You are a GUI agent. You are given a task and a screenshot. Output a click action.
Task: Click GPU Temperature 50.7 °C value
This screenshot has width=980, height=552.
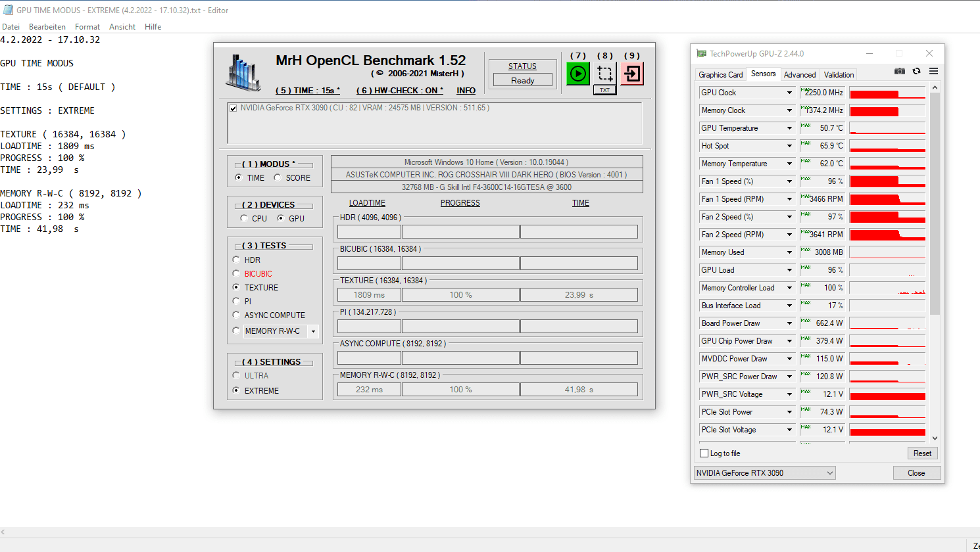[x=822, y=128]
